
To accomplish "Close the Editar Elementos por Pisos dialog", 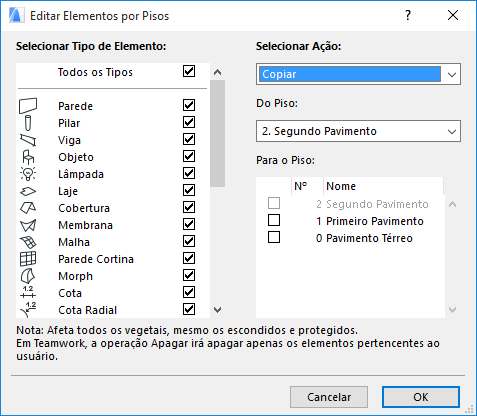I will click(x=453, y=15).
